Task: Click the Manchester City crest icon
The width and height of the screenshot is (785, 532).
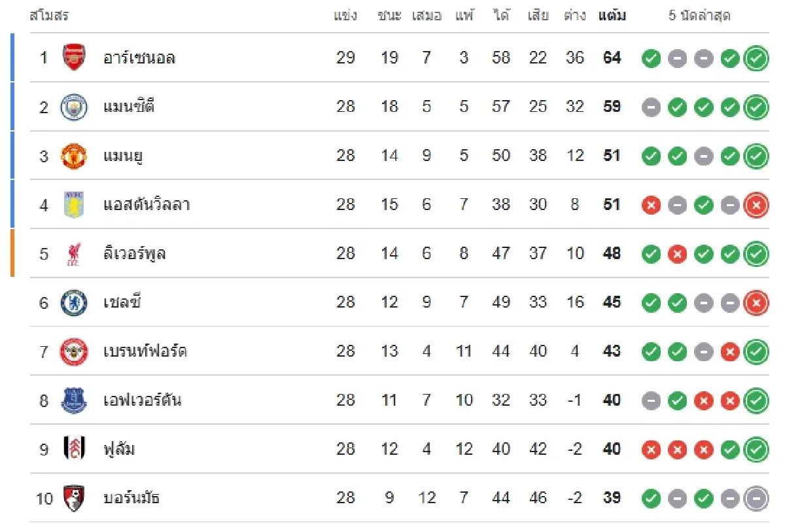Action: pos(74,107)
